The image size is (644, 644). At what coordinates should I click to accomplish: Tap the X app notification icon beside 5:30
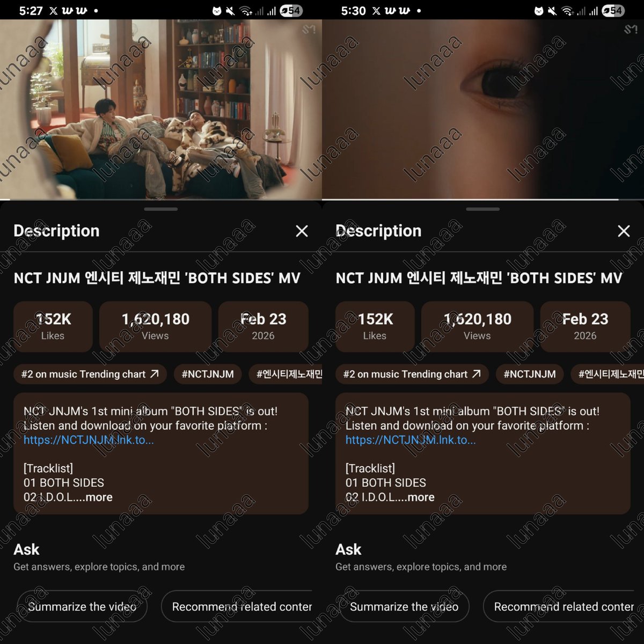[376, 11]
